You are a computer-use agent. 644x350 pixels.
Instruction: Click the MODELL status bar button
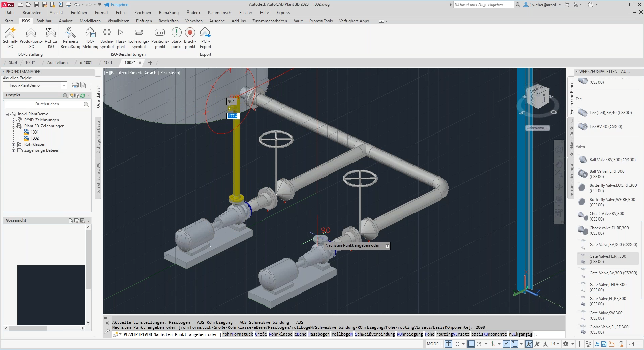click(434, 344)
